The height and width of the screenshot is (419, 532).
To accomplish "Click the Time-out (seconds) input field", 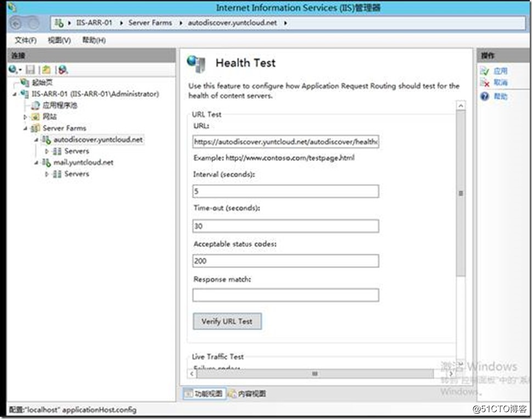I will pos(285,226).
